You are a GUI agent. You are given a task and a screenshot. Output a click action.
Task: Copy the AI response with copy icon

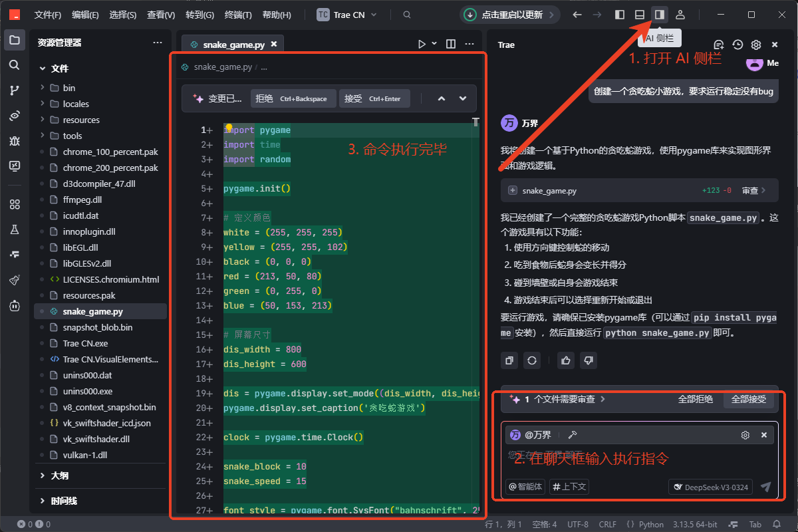coord(509,360)
